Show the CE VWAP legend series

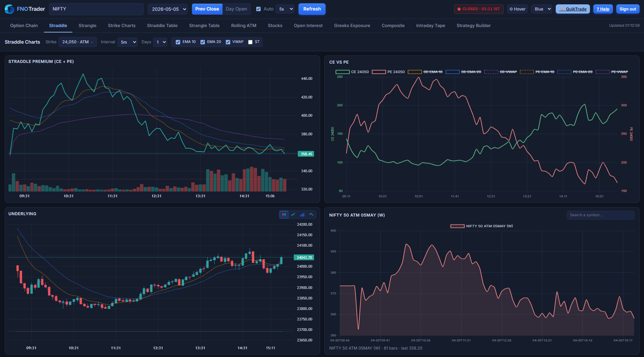click(x=500, y=72)
